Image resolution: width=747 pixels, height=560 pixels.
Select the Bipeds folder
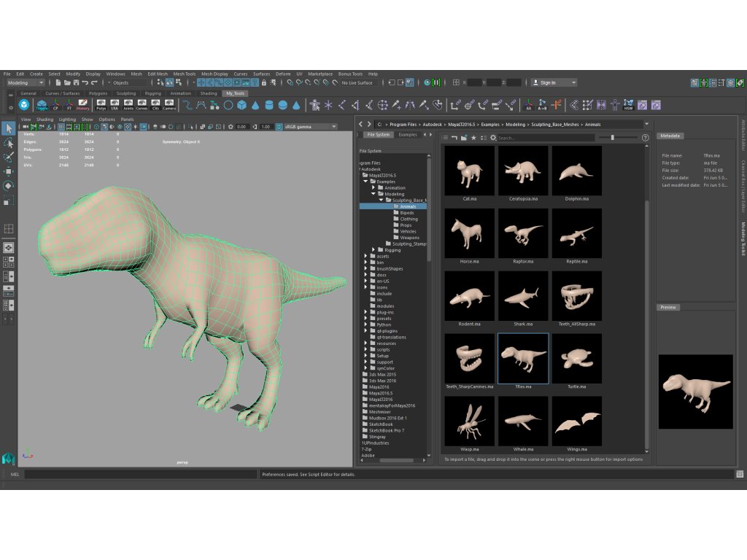(406, 213)
